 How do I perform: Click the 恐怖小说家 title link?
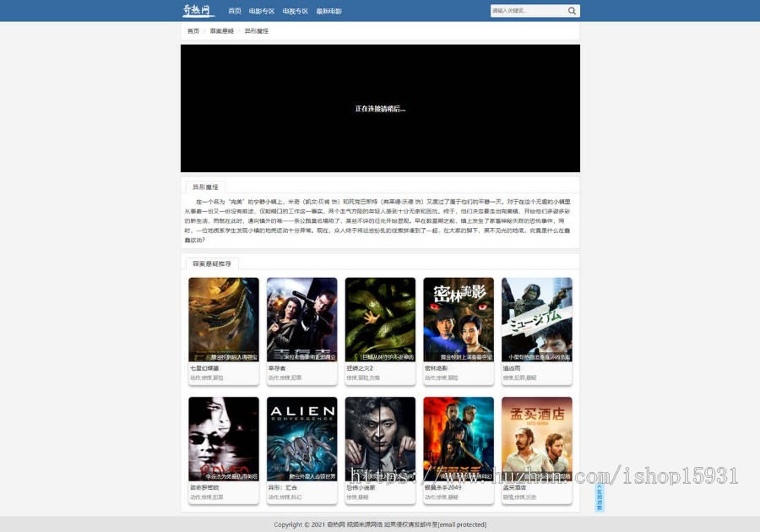(x=361, y=487)
